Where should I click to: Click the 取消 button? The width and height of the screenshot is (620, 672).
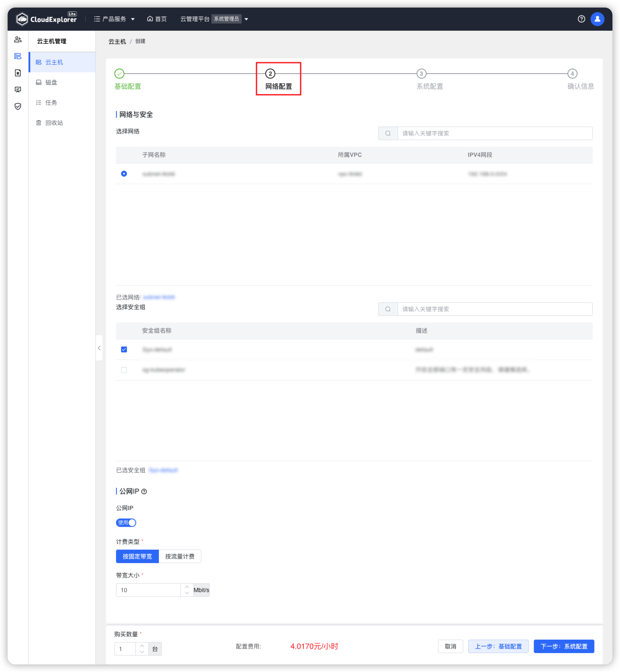tap(450, 646)
